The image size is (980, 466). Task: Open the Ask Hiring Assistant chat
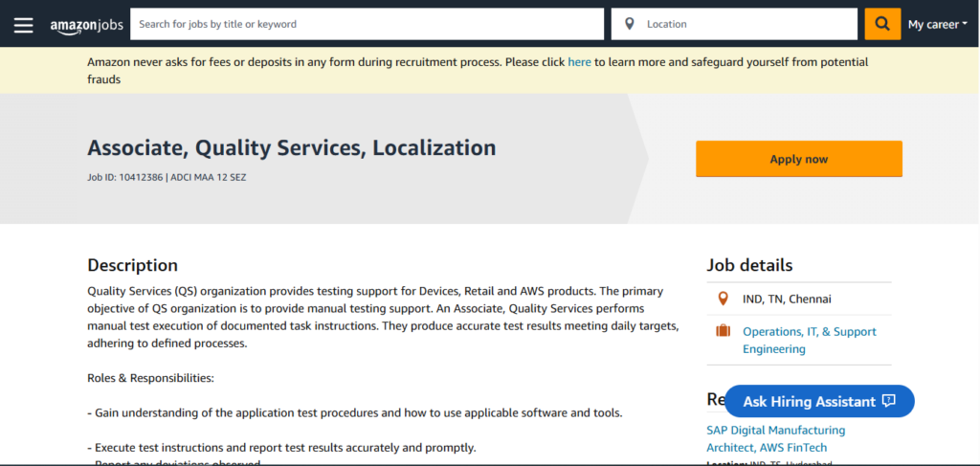[x=819, y=401]
